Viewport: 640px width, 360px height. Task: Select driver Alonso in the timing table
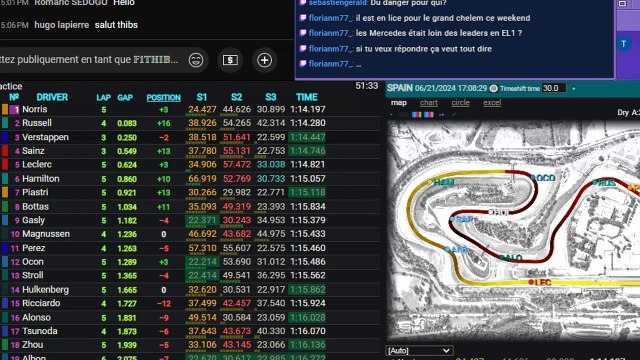coord(36,318)
